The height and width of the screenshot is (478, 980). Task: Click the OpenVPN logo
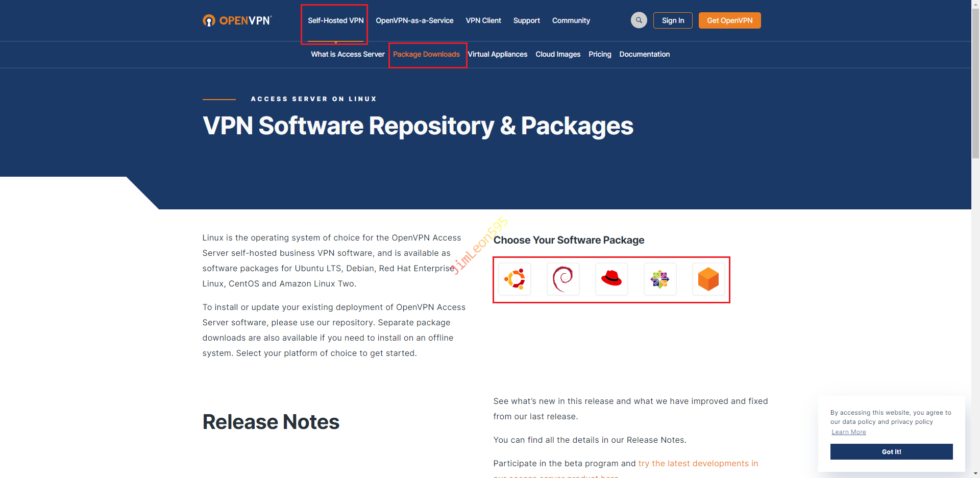tap(237, 20)
